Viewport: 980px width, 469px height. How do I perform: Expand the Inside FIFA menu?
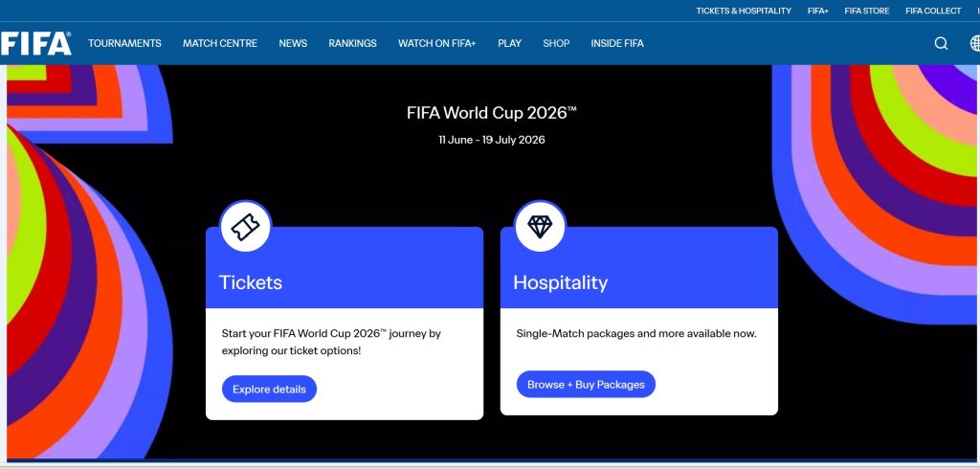coord(617,43)
